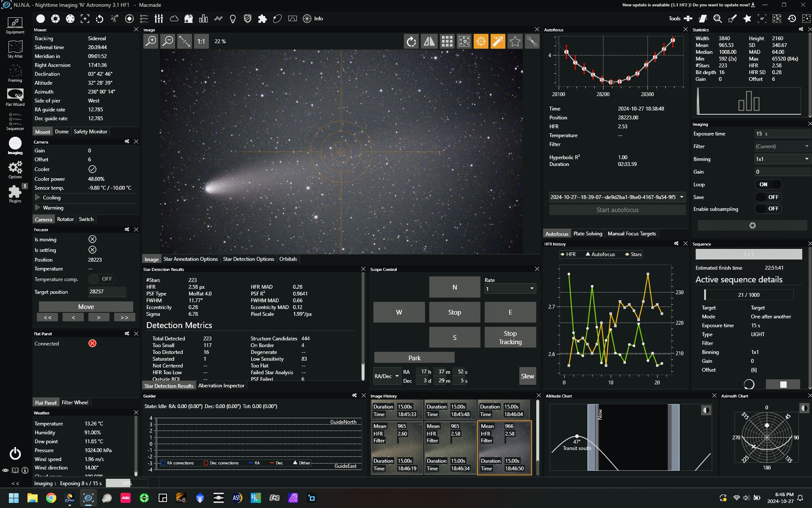Switch to the Plate Solving tab
This screenshot has width=812, height=508.
[x=587, y=234]
